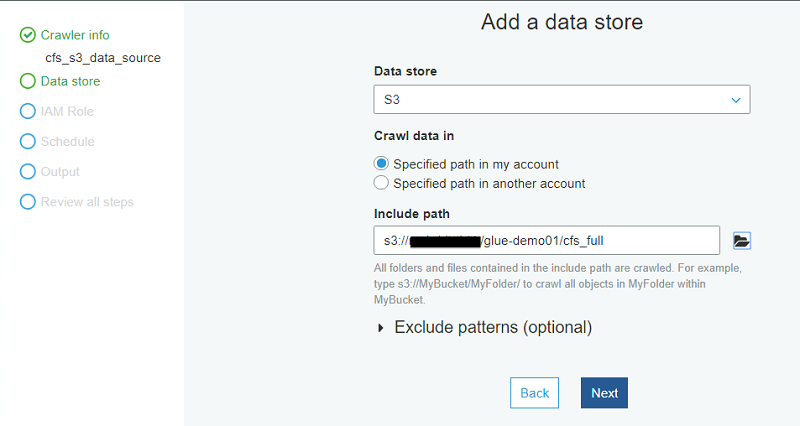This screenshot has height=426, width=800.
Task: Click the IAM Role step circle
Action: (28, 112)
